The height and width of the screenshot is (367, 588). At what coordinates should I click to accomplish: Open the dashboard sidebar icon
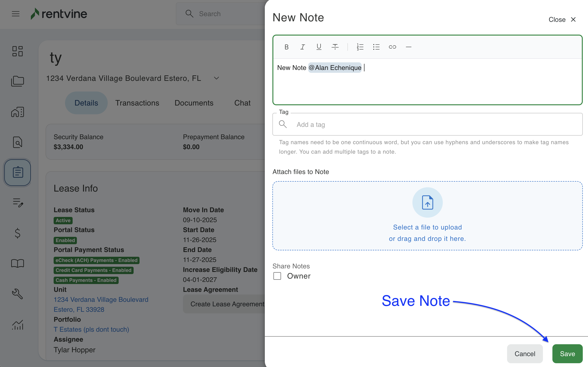[18, 51]
